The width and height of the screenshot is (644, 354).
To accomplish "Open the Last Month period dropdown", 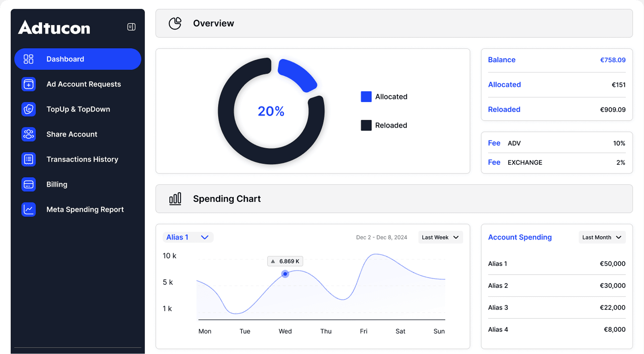I will [602, 237].
